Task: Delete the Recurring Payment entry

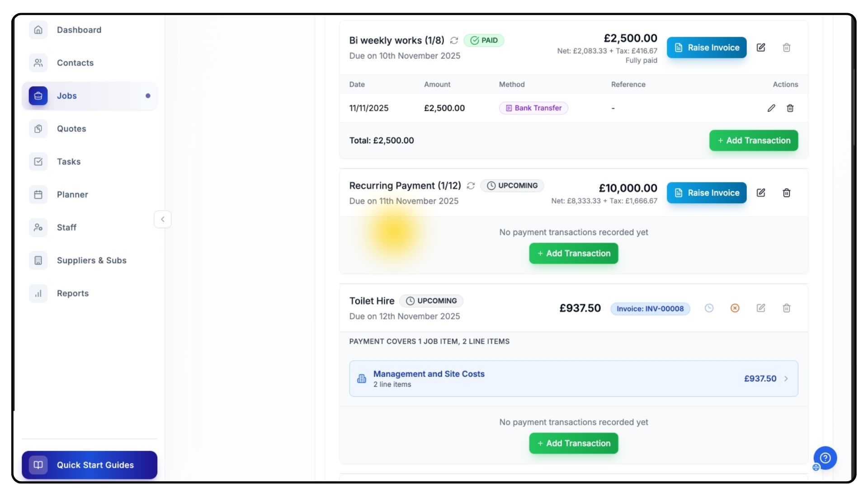Action: pos(787,193)
